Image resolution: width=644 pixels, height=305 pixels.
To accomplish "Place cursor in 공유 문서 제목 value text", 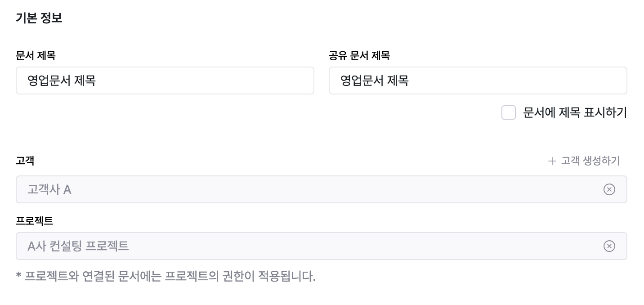I will [374, 81].
